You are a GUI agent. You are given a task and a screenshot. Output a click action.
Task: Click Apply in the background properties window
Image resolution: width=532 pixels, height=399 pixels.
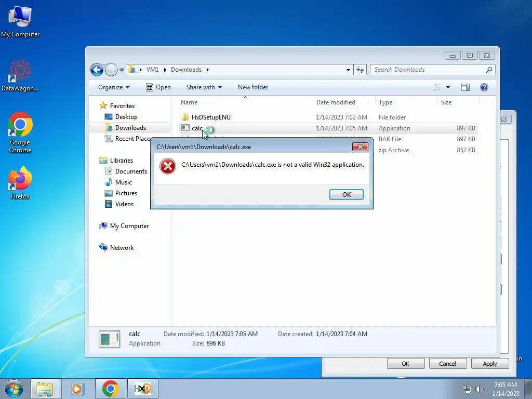tap(489, 363)
